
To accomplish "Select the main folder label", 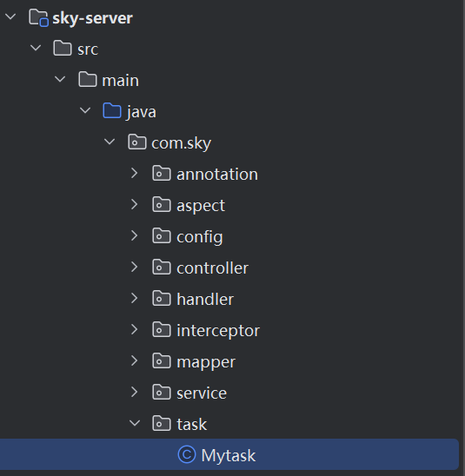I will [x=120, y=81].
